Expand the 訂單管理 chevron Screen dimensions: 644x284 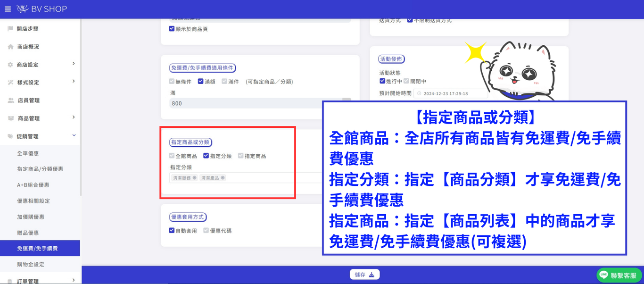coord(74,280)
